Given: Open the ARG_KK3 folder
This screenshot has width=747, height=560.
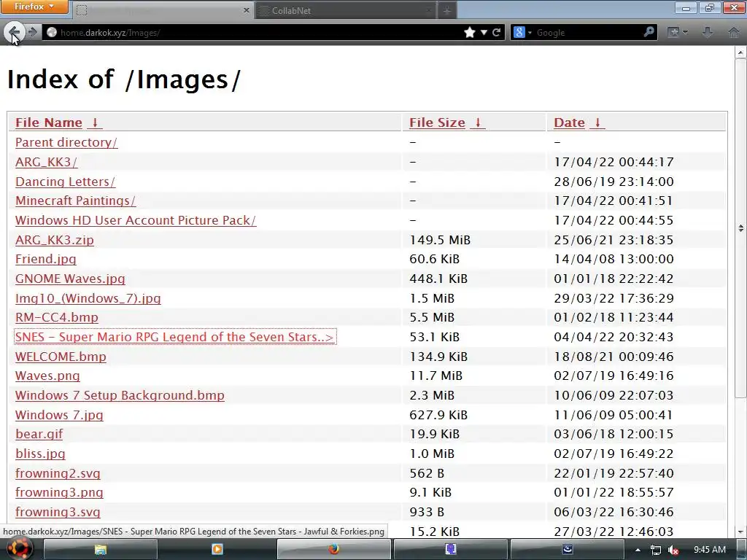Looking at the screenshot, I should [x=46, y=162].
